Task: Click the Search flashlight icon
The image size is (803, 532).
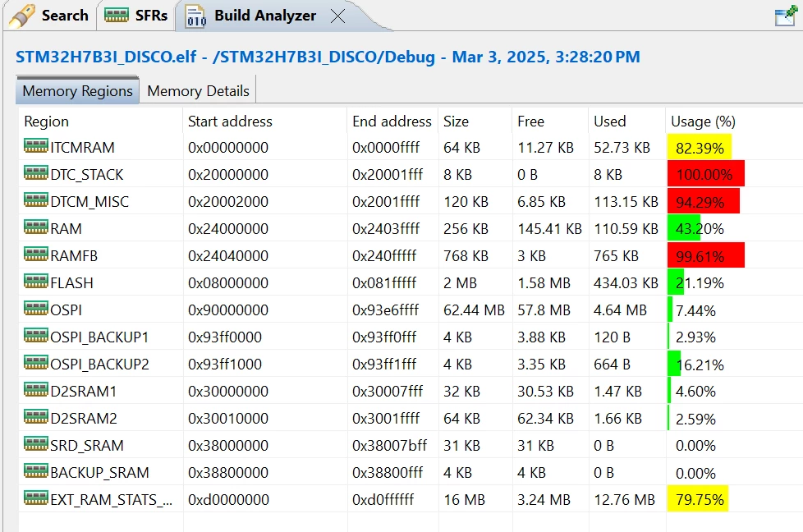Action: 22,16
